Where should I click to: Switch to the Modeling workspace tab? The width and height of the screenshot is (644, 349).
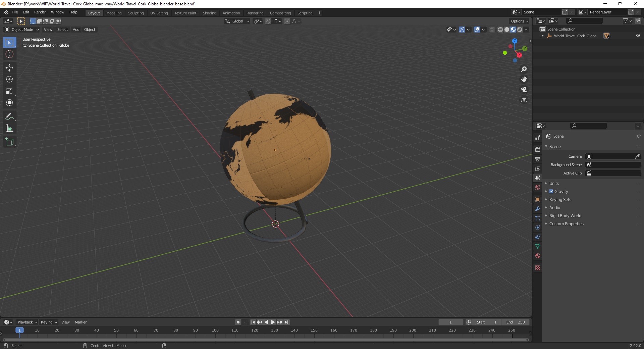114,13
